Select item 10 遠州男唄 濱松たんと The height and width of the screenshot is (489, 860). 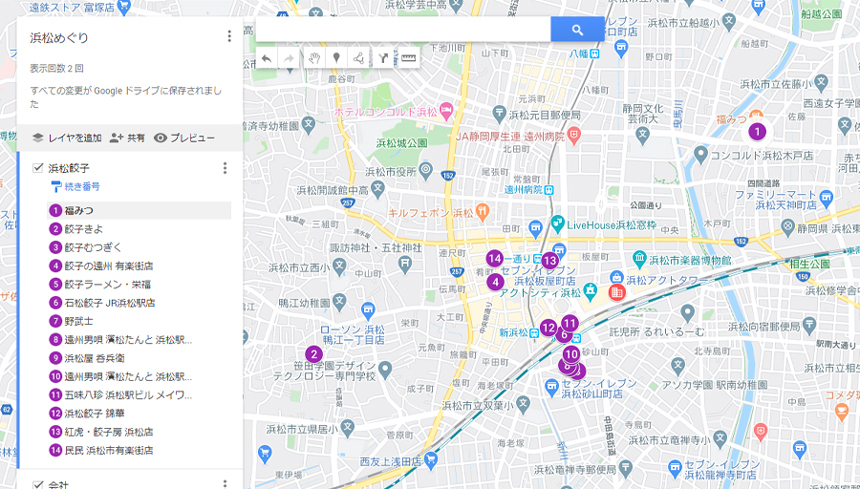(139, 377)
